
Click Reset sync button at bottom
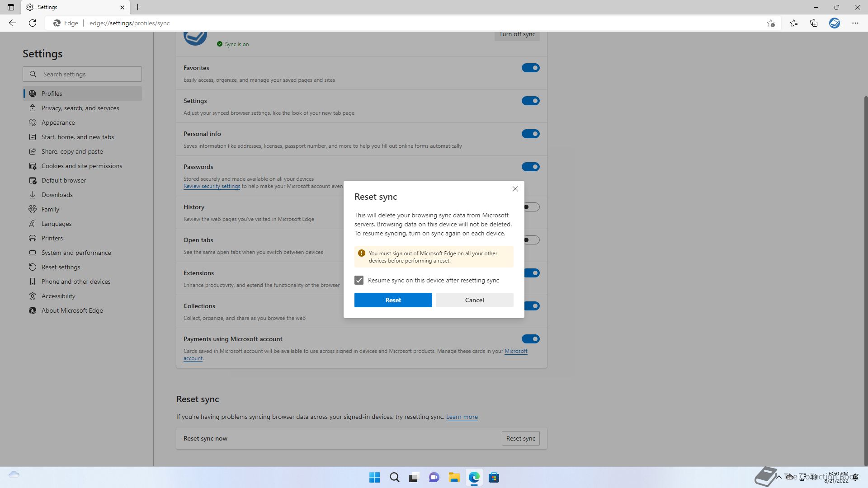coord(521,438)
